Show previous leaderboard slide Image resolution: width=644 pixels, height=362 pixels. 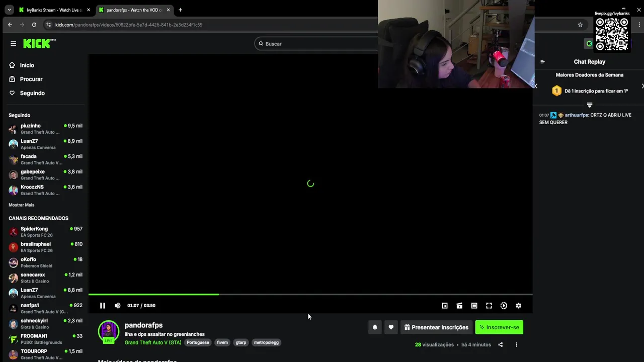tap(536, 86)
